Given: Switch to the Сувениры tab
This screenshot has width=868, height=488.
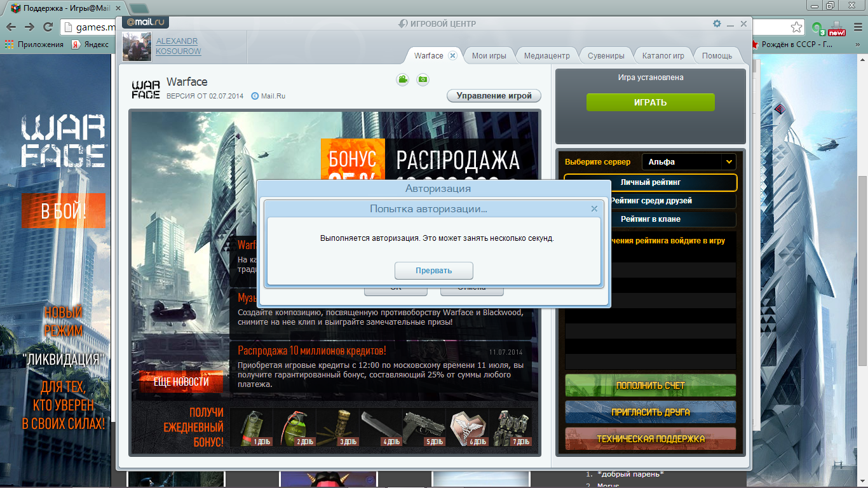Looking at the screenshot, I should (606, 56).
